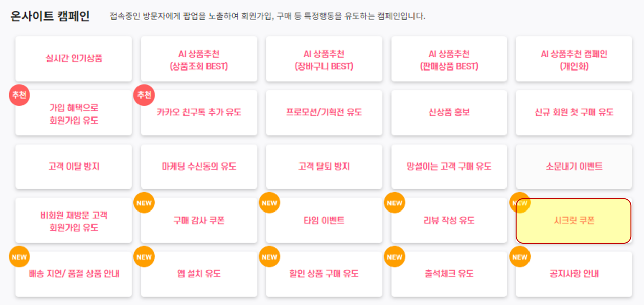The height and width of the screenshot is (305, 644).
Task: Click NEW badge on 리뷰 작성 유도
Action: pyautogui.click(x=395, y=203)
